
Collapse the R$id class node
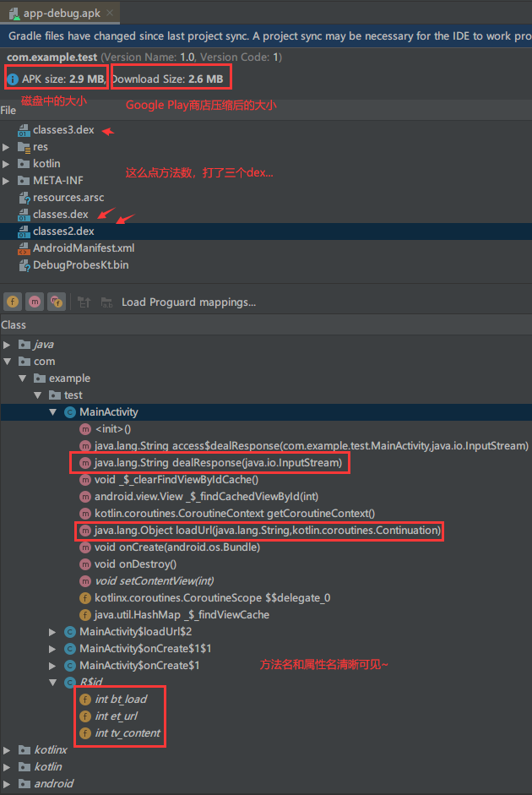(52, 683)
